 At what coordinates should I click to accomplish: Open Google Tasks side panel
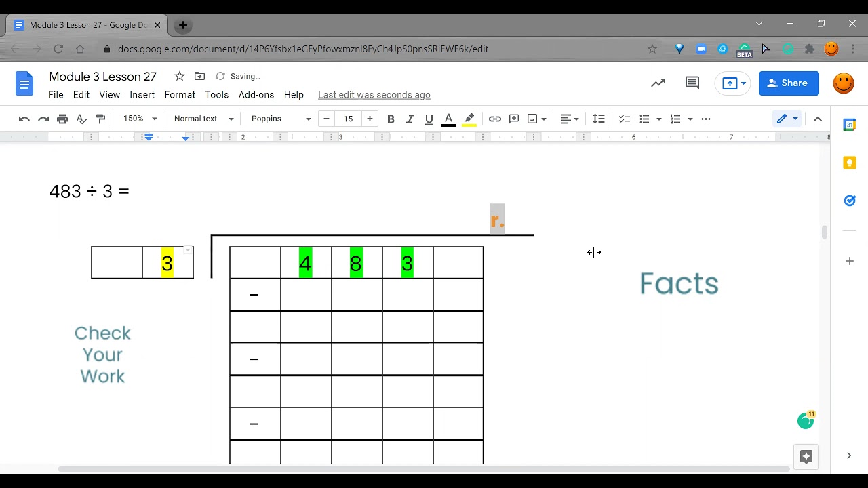coord(849,201)
